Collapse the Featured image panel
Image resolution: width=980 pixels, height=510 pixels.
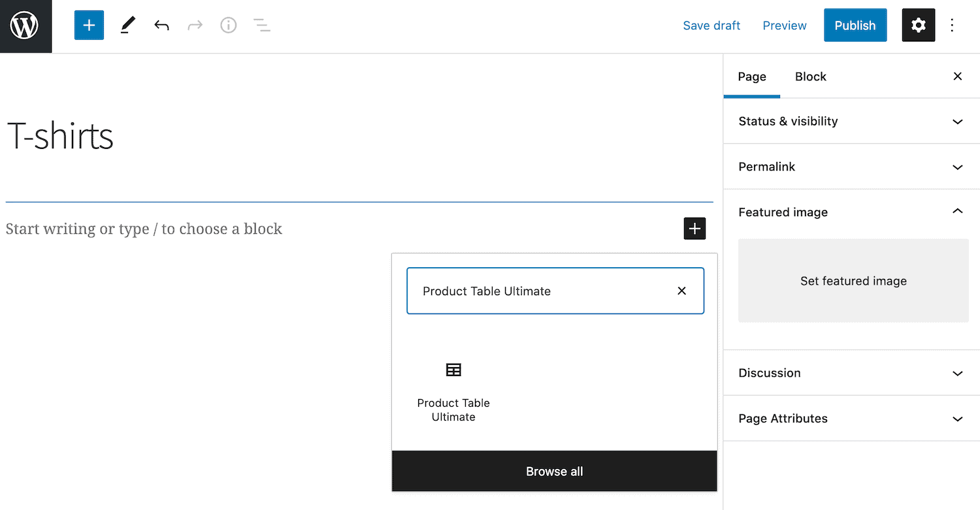tap(851, 212)
